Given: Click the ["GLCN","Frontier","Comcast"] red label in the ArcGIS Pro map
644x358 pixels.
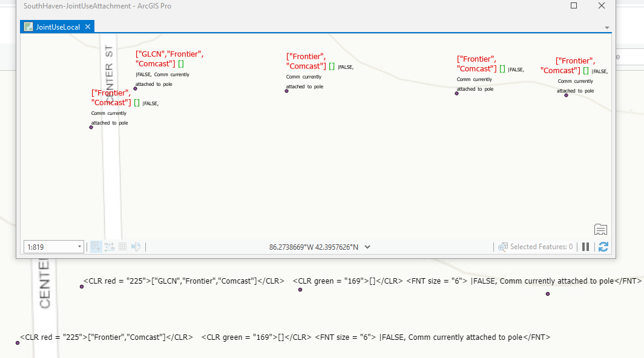Looking at the screenshot, I should [x=169, y=59].
